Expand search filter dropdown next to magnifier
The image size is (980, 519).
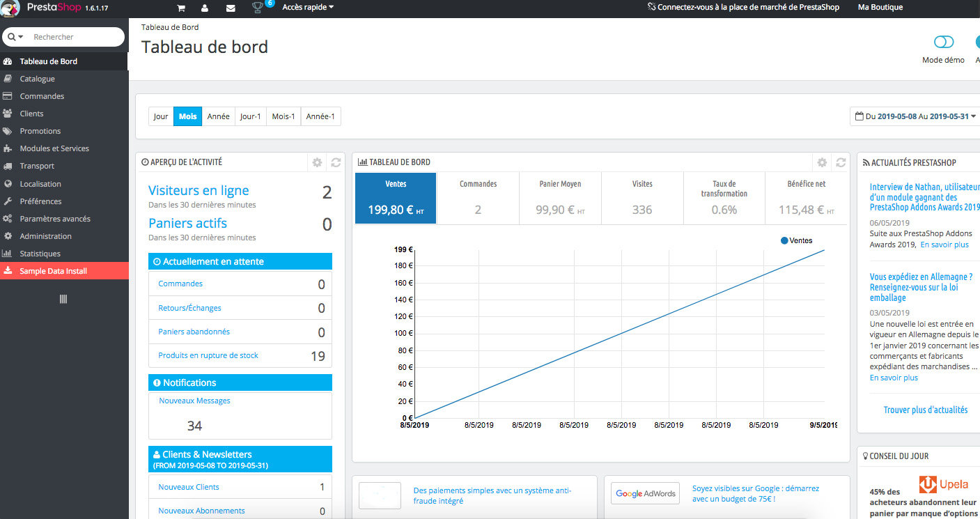15,37
